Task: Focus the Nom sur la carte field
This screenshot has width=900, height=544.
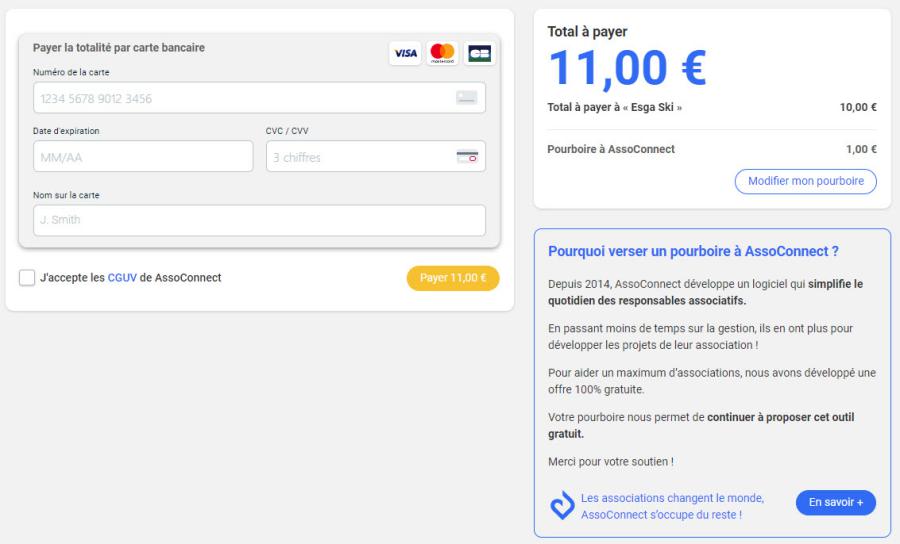Action: point(259,220)
